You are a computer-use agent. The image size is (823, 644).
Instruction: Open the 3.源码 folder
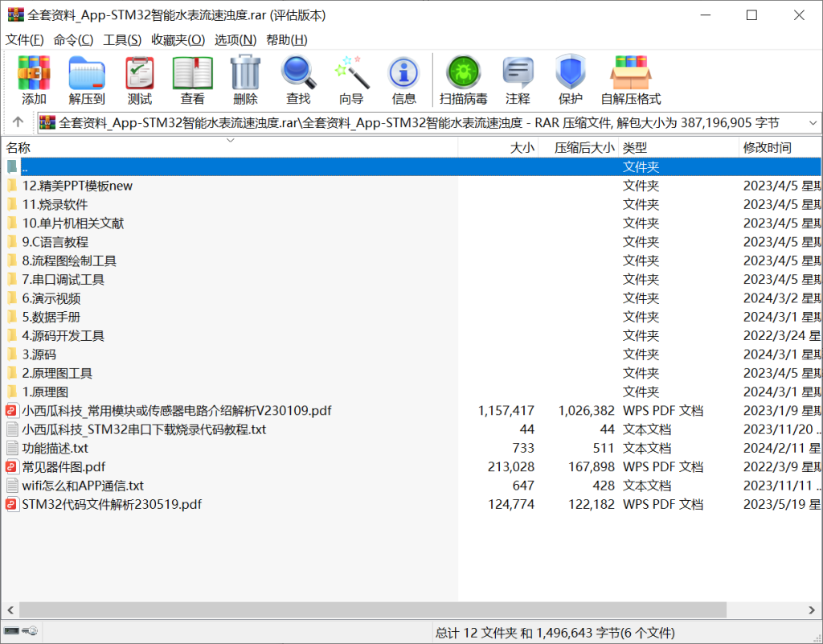click(40, 354)
